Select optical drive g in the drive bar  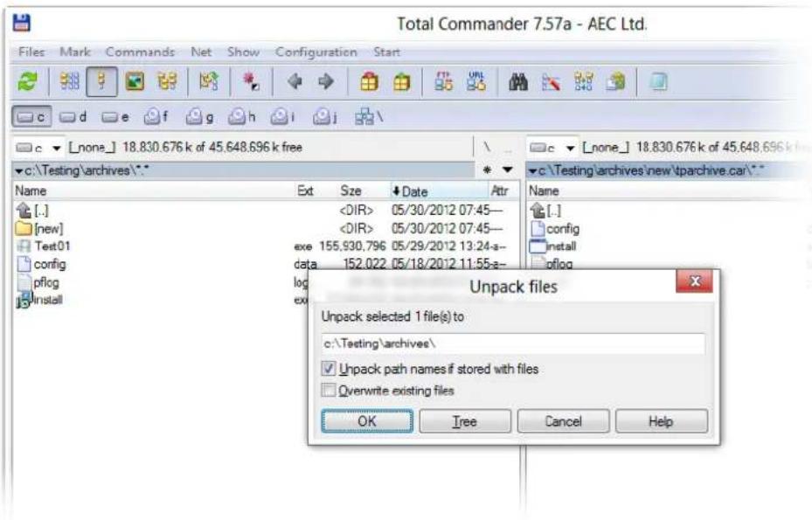point(200,118)
